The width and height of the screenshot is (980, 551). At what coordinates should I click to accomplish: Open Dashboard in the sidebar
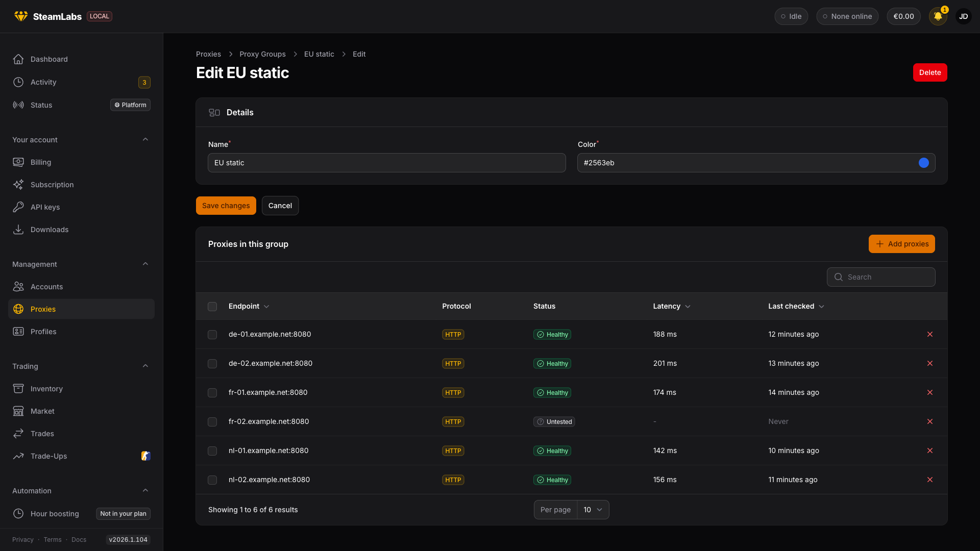81,59
